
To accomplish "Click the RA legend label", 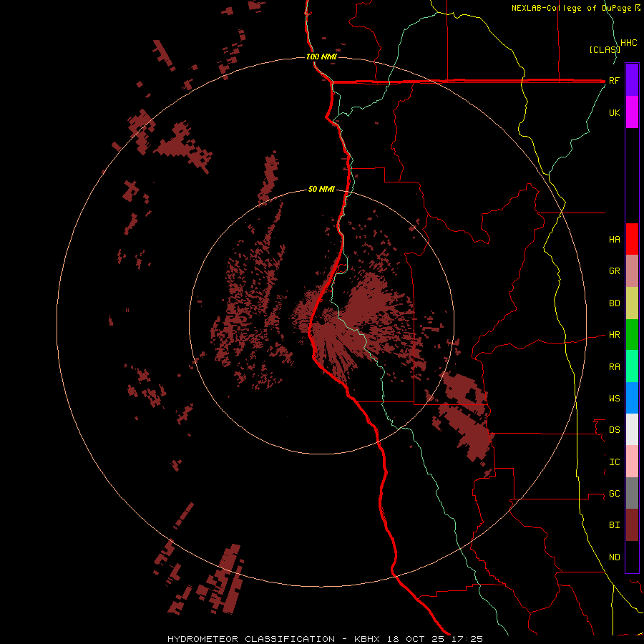I will (x=614, y=367).
